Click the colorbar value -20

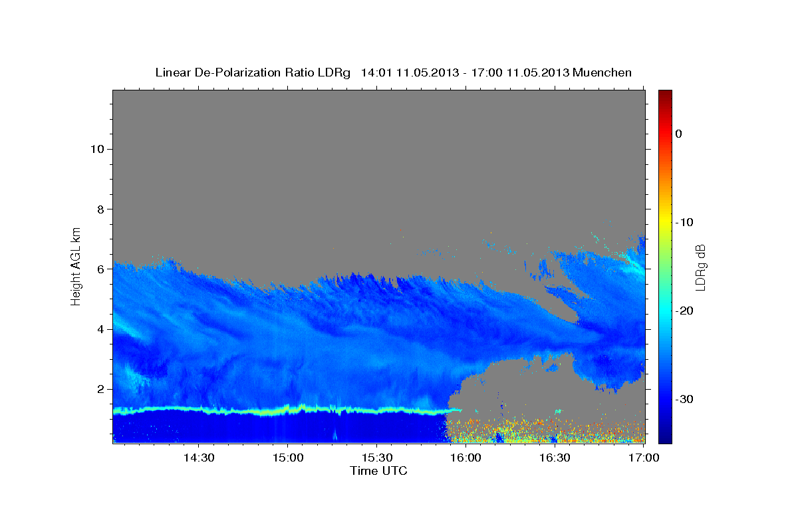[x=683, y=311]
